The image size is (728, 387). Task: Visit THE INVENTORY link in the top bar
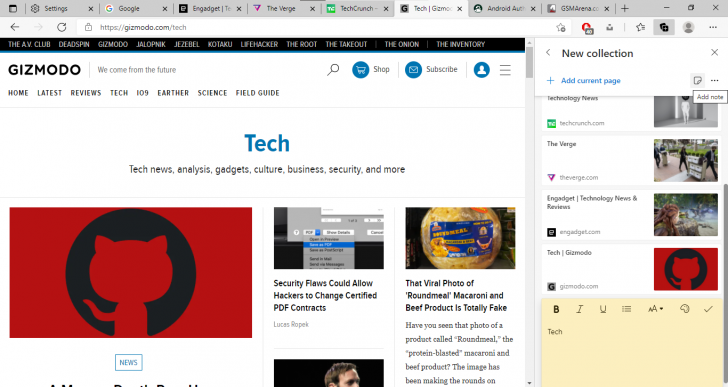(461, 45)
